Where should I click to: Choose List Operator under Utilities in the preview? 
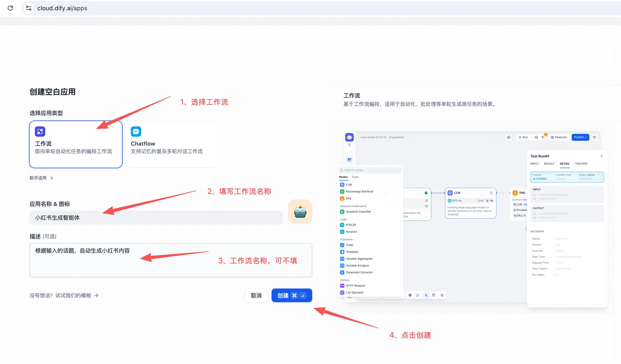point(352,293)
